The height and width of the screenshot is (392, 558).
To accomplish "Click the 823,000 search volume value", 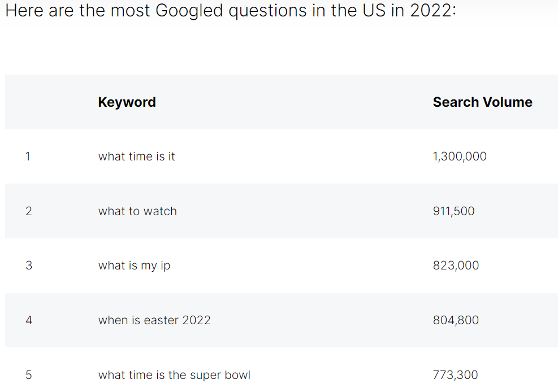I will (456, 265).
